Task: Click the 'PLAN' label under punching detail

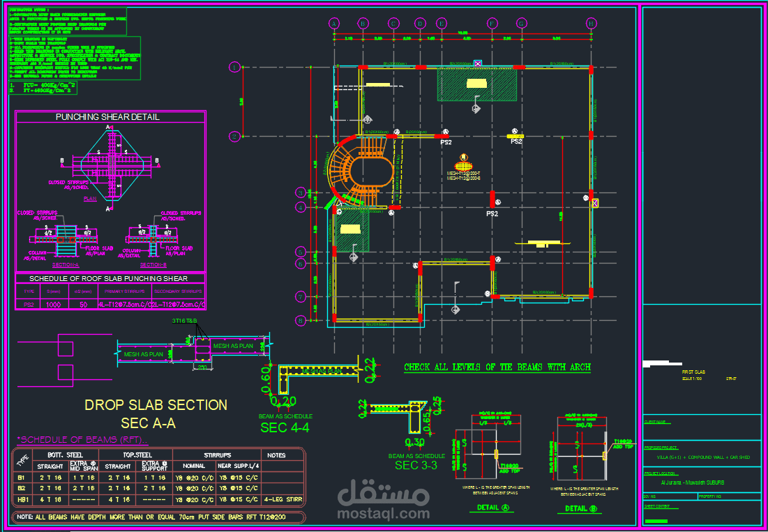Action: (89, 199)
